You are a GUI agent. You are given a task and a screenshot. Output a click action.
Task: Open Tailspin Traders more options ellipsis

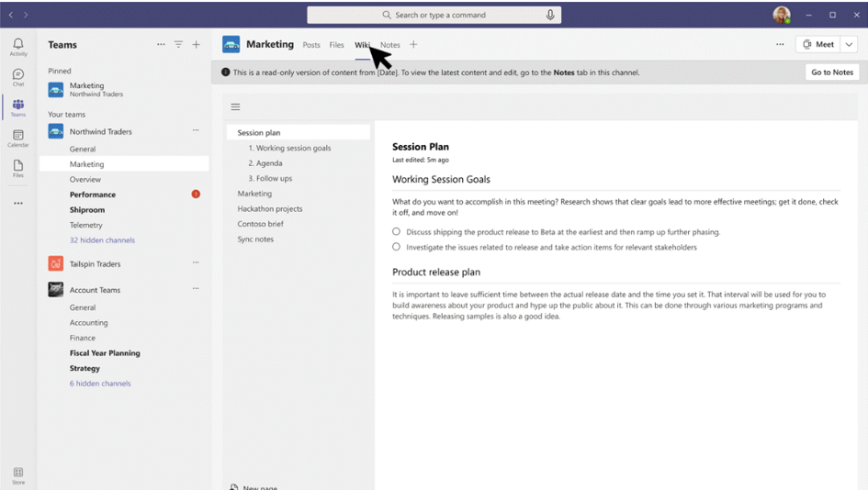196,262
